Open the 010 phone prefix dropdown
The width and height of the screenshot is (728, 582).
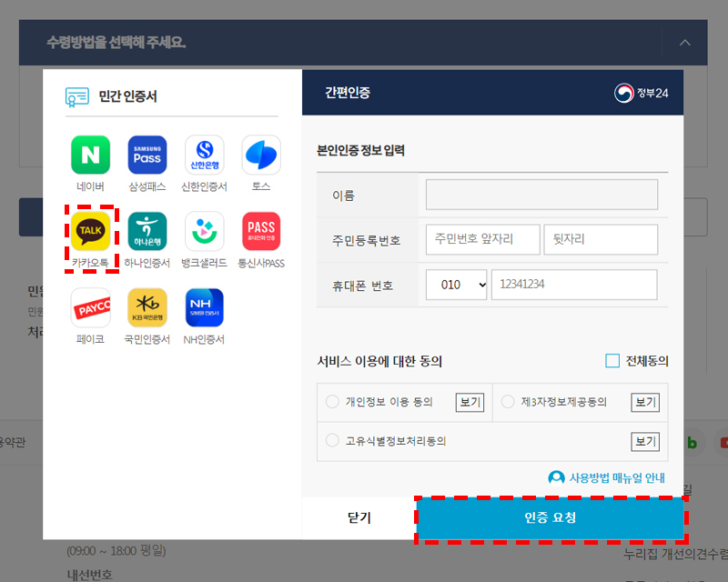pos(457,285)
